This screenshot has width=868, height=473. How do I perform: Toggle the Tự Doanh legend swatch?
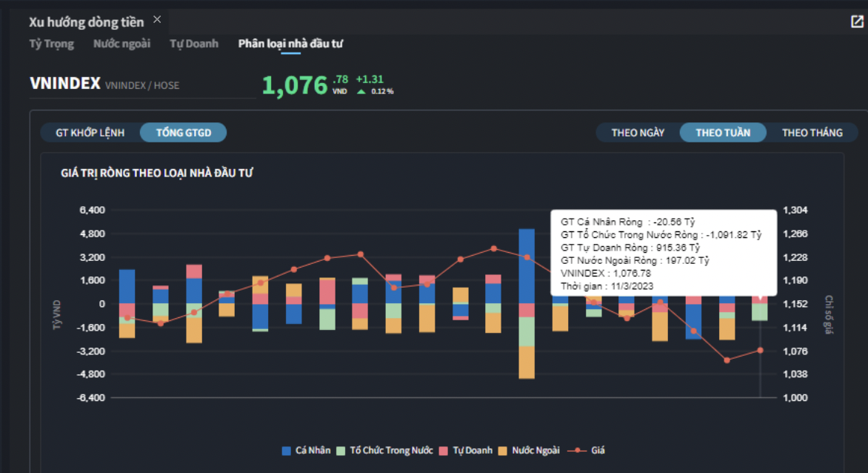tap(444, 451)
